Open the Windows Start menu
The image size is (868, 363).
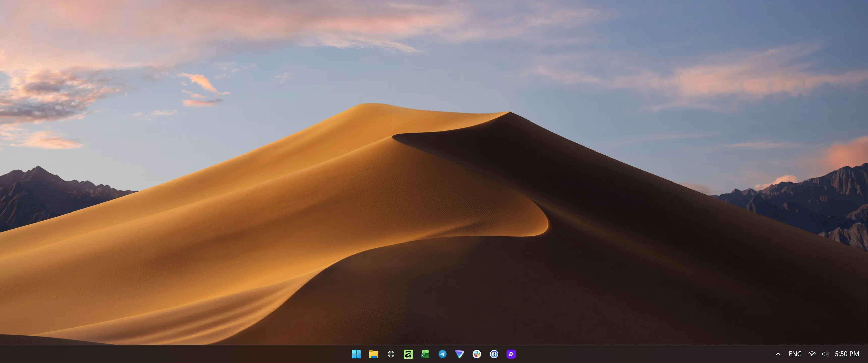click(356, 354)
